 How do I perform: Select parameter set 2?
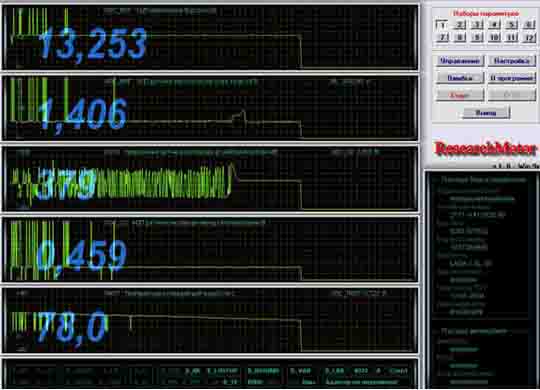tap(459, 25)
